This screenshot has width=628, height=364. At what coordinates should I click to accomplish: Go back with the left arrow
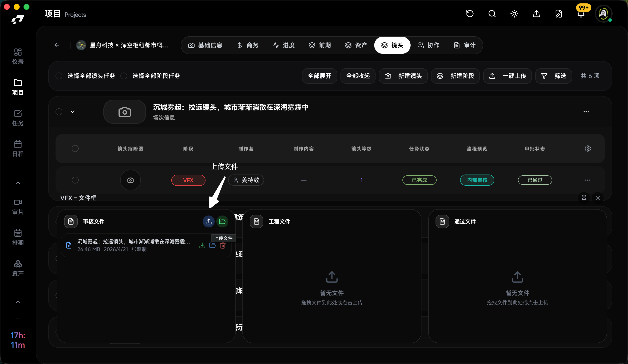tap(57, 45)
